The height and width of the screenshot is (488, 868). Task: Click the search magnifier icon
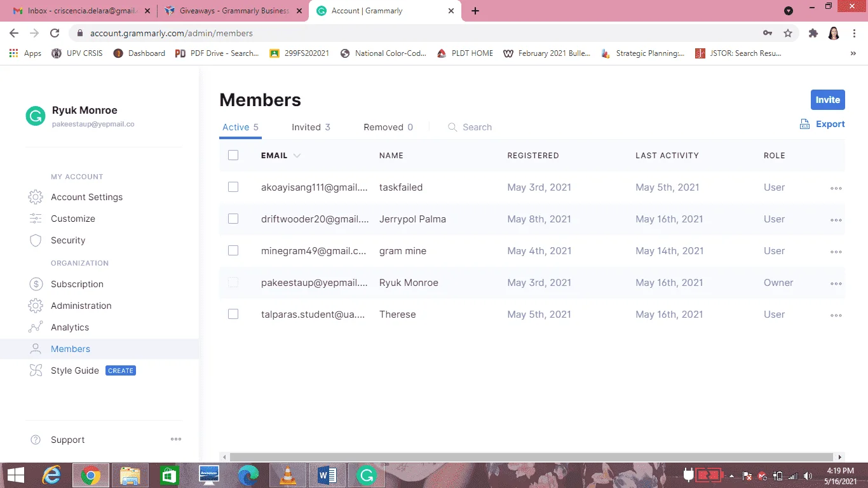point(452,127)
